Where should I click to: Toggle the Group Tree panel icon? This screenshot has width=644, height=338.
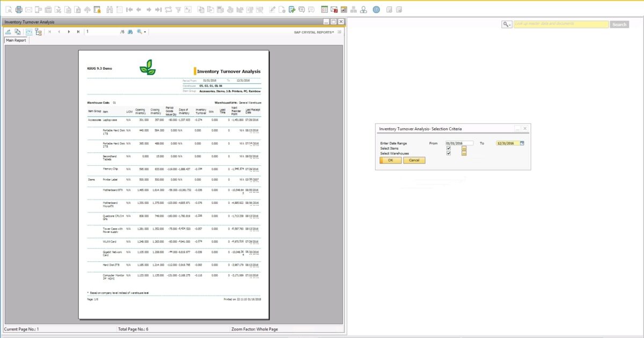point(38,32)
